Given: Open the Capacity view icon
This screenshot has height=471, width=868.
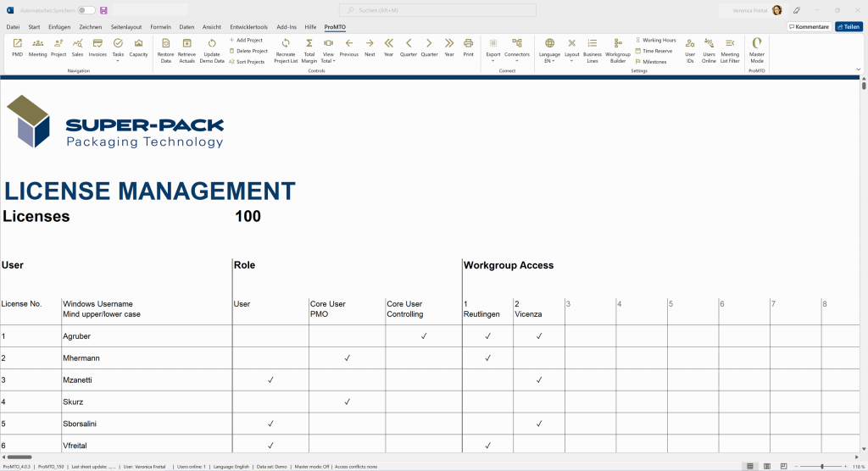Looking at the screenshot, I should click(138, 47).
